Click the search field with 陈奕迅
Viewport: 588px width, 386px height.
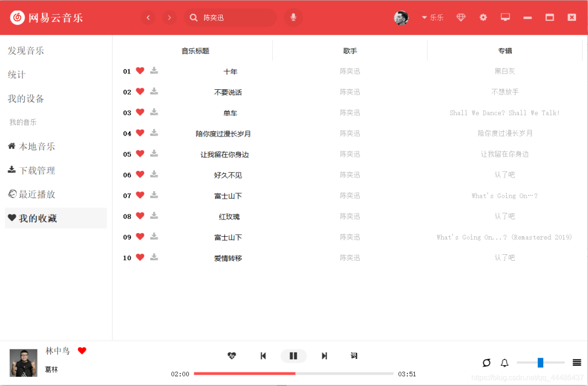coord(230,17)
